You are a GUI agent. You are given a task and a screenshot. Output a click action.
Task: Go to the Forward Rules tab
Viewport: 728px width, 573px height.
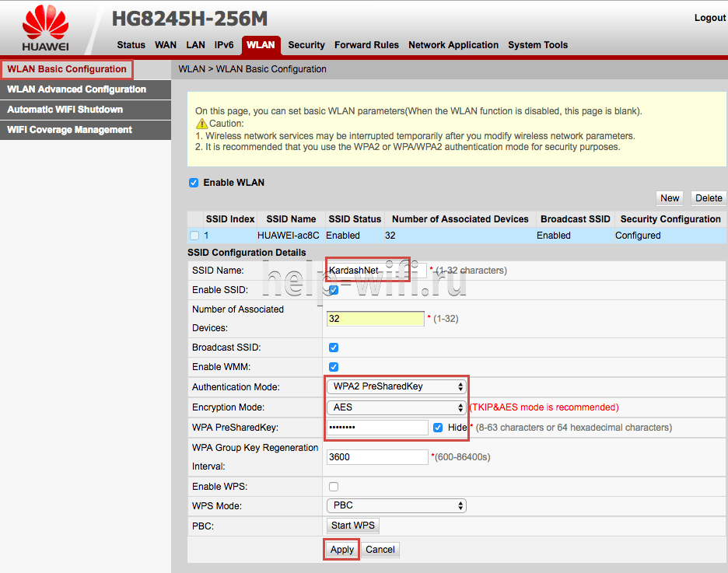coord(366,45)
